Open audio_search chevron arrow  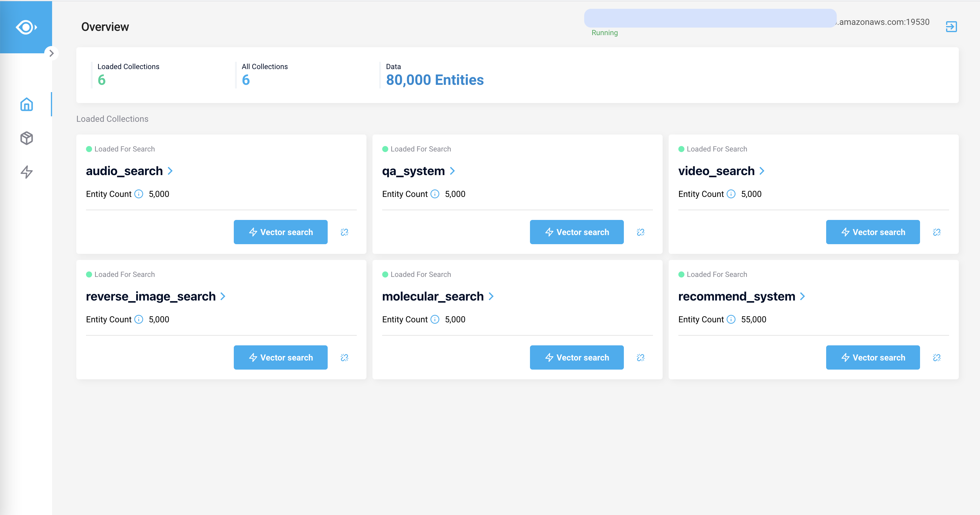tap(170, 171)
